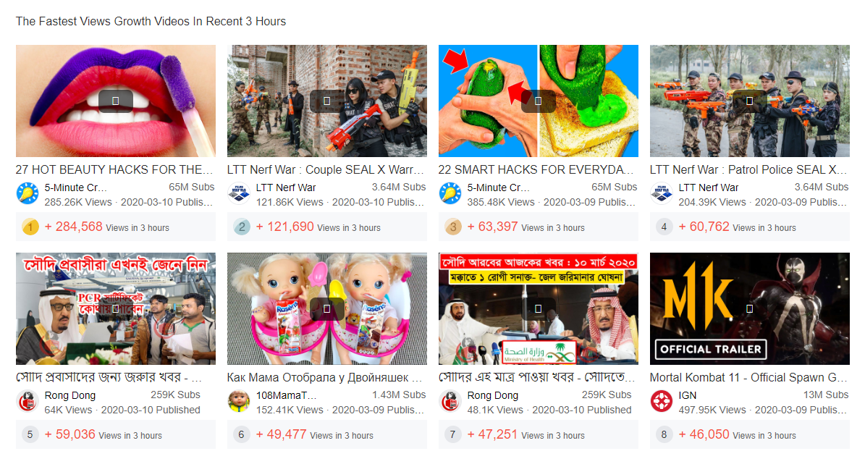Click the IGN channel name
The height and width of the screenshot is (451, 865).
coord(687,395)
